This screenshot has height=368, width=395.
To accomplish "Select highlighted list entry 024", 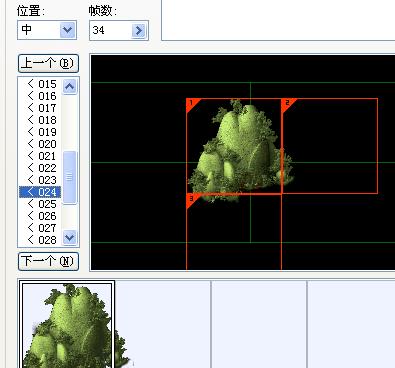I will [x=41, y=192].
